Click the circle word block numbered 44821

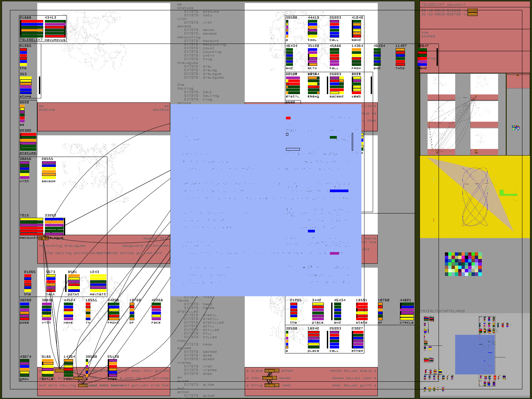pyautogui.click(x=407, y=312)
